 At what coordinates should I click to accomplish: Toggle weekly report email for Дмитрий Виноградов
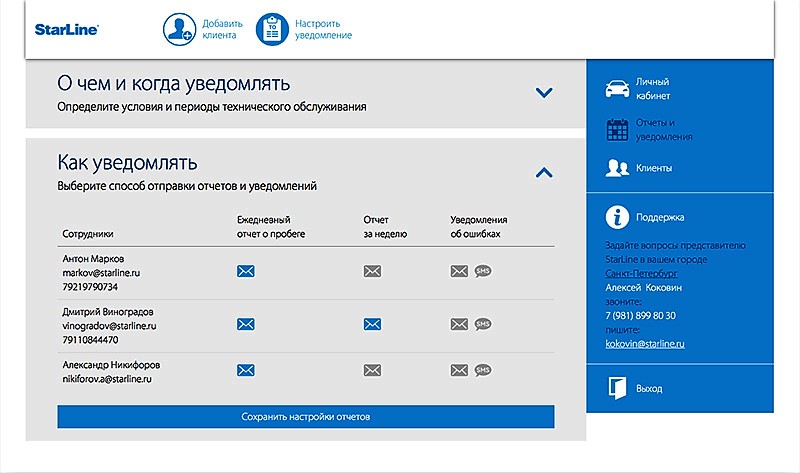click(372, 324)
